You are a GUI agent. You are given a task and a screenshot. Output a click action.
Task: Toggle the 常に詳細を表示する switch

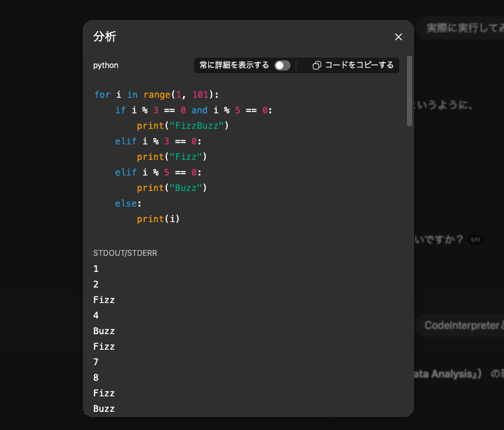point(282,65)
